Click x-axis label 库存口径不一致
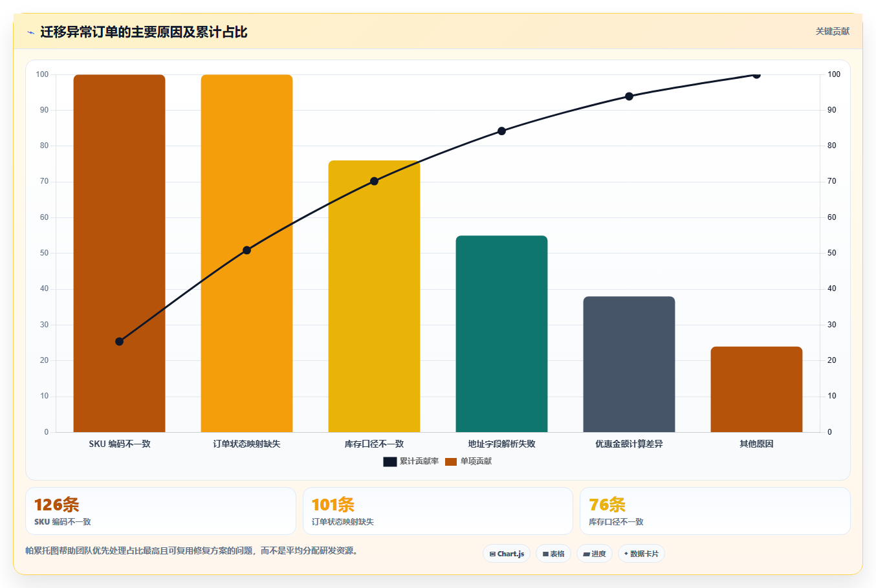This screenshot has width=876, height=588. [374, 444]
